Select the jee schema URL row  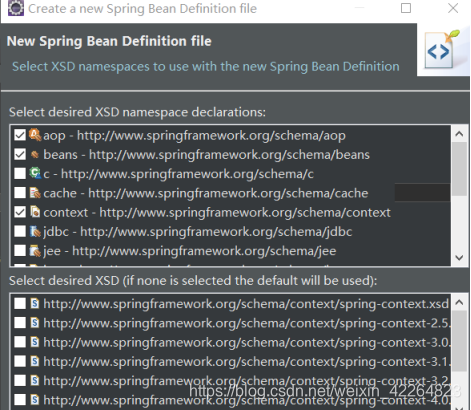click(x=190, y=251)
